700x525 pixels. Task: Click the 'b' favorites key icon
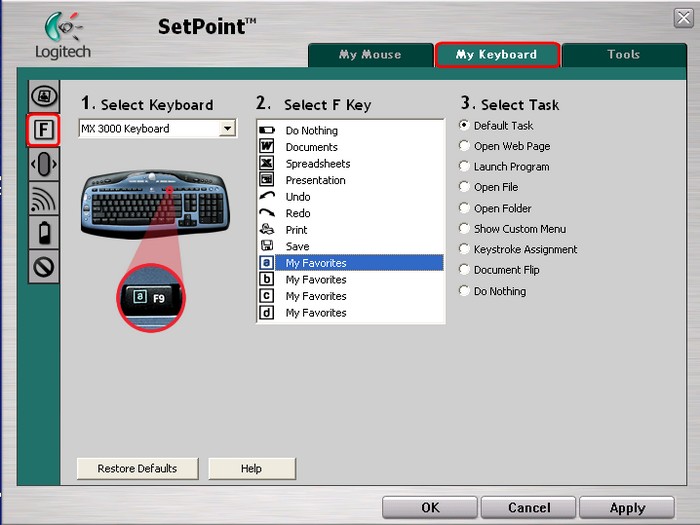coord(267,279)
